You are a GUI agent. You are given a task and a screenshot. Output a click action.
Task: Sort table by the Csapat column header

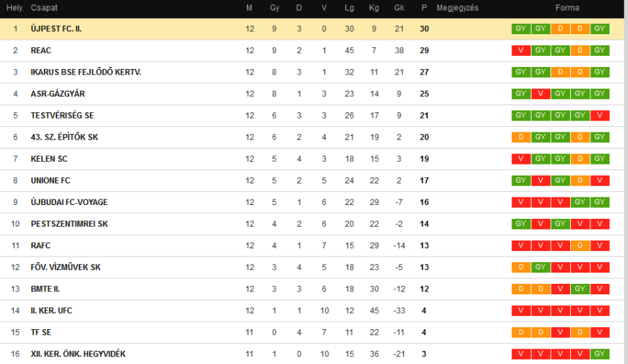point(44,8)
